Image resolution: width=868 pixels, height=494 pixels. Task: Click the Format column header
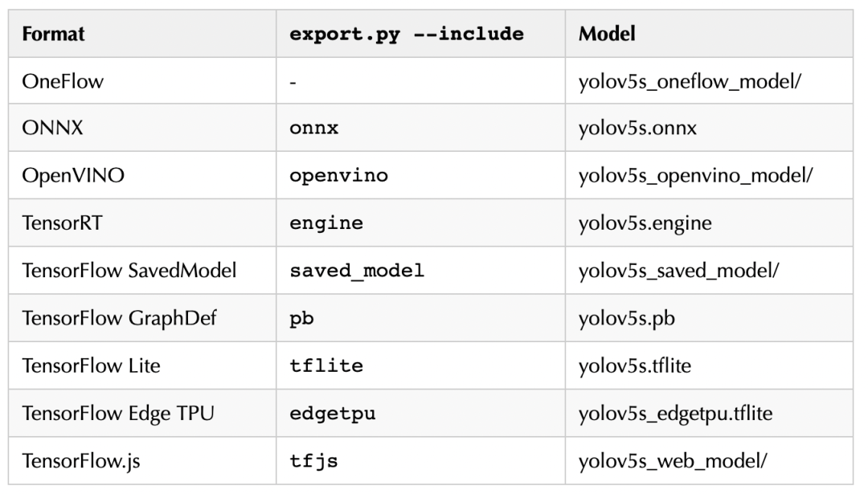coord(54,35)
